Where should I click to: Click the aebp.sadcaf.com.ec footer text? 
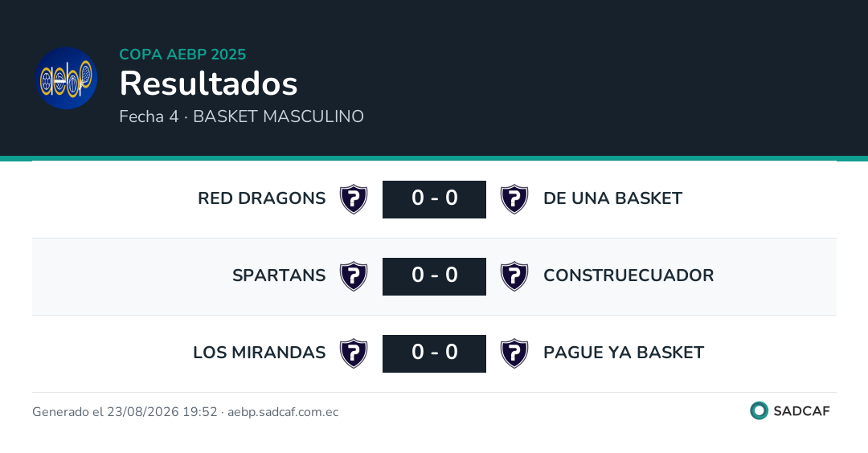coord(283,412)
